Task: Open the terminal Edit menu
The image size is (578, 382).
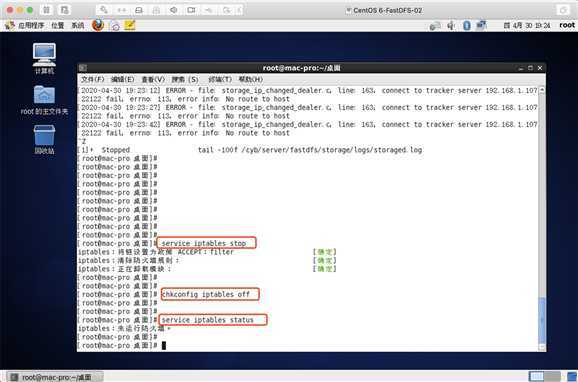Action: pyautogui.click(x=123, y=79)
